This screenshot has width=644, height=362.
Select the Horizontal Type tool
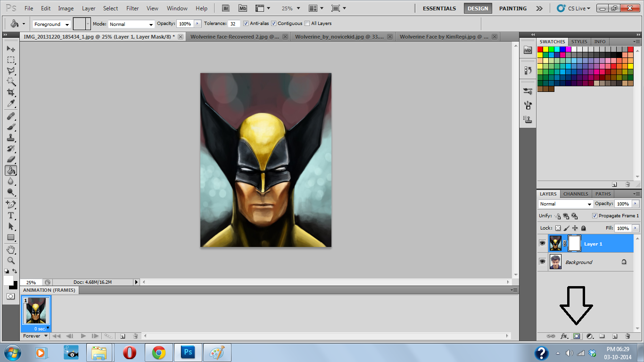click(x=10, y=215)
